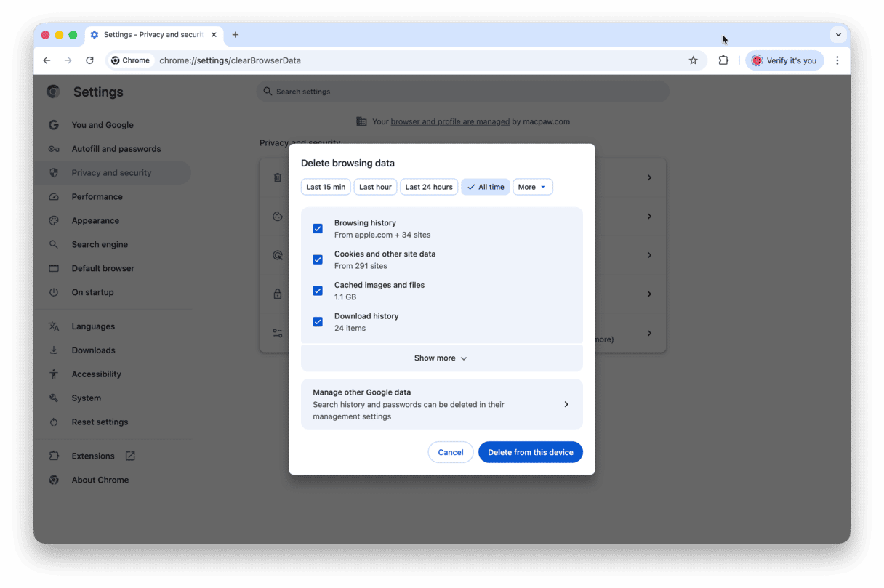884x588 pixels.
Task: Open a new tab with the plus icon
Action: coord(236,34)
